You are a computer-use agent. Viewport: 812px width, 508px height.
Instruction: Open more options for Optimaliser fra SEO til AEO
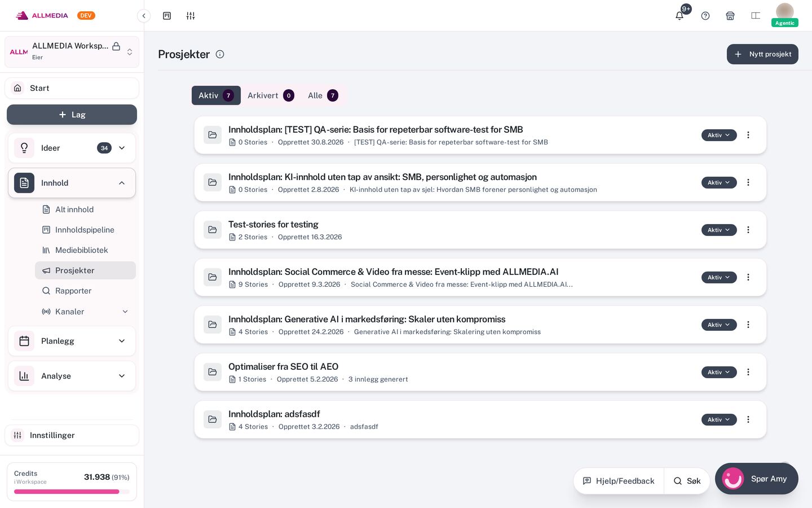[748, 372]
